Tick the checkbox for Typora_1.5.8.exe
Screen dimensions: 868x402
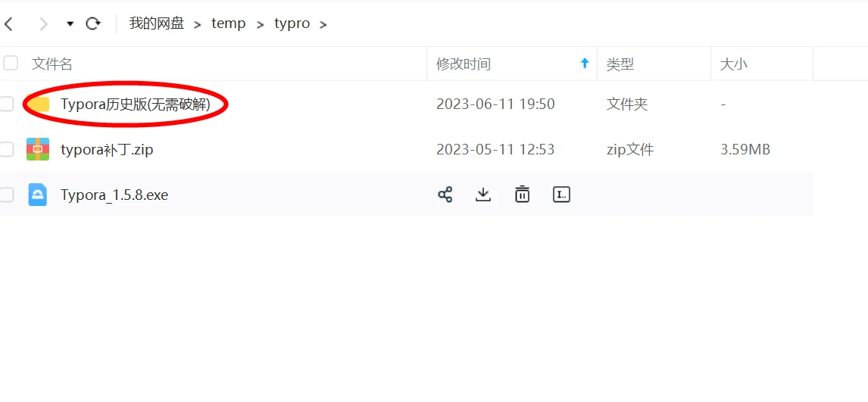coord(7,195)
